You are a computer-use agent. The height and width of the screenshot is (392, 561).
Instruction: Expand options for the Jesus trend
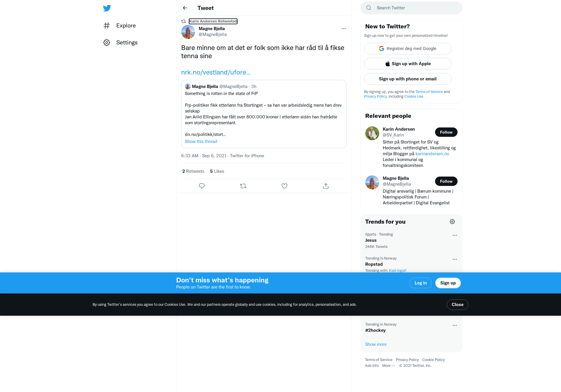pos(455,235)
